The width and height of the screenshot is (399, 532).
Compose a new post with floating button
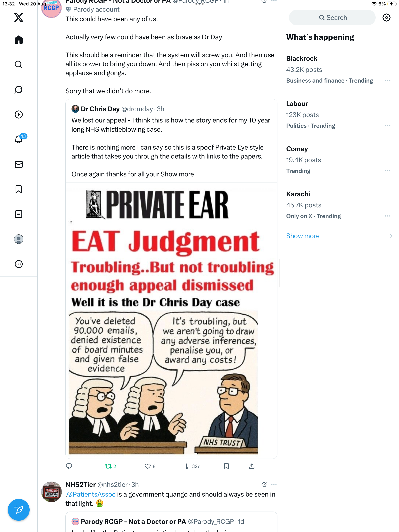[x=19, y=510]
